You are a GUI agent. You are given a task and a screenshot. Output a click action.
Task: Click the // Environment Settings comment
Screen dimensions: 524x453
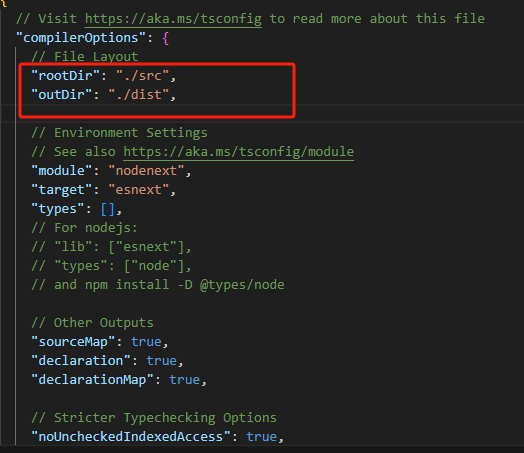tap(119, 133)
